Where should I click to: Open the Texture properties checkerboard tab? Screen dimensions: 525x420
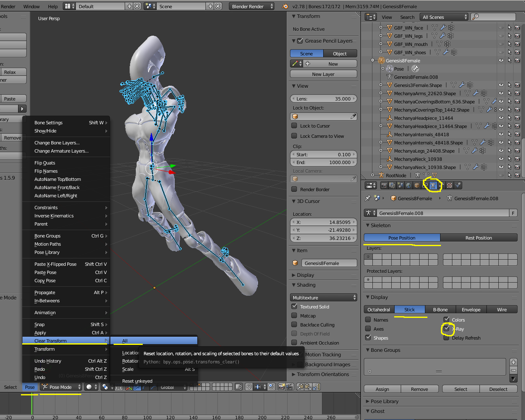pos(450,185)
